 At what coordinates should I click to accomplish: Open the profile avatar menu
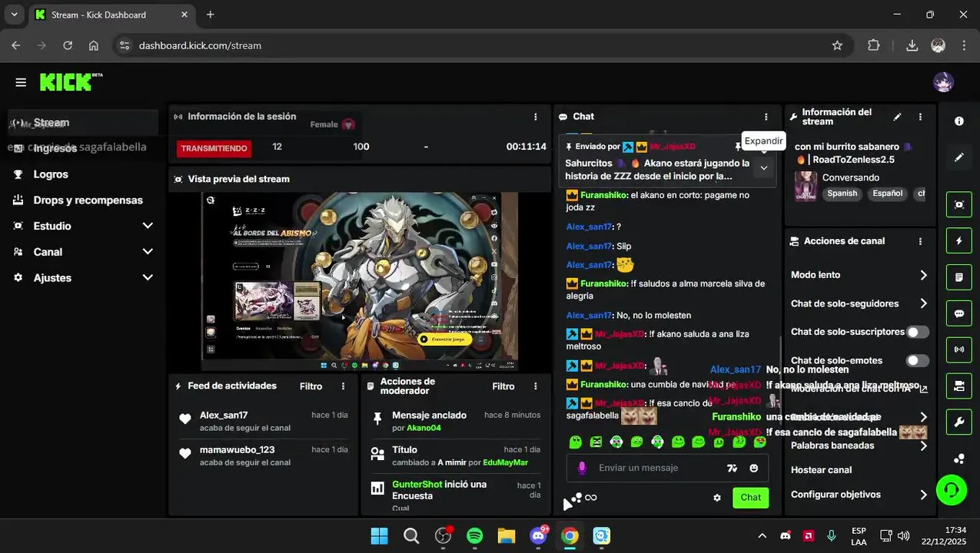942,82
